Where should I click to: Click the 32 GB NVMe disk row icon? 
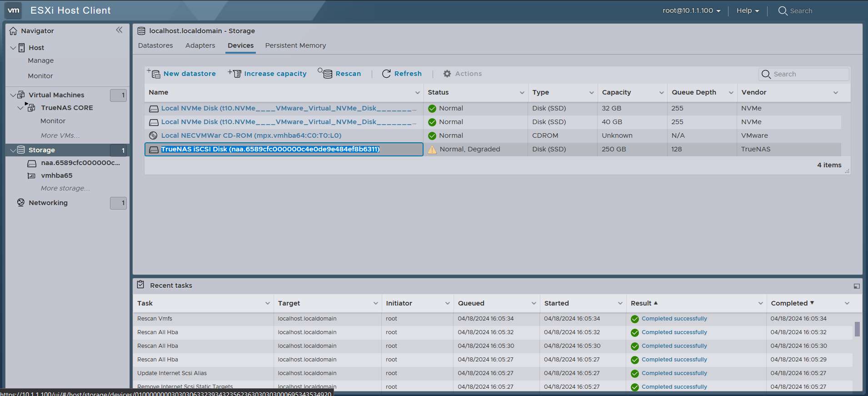(154, 109)
